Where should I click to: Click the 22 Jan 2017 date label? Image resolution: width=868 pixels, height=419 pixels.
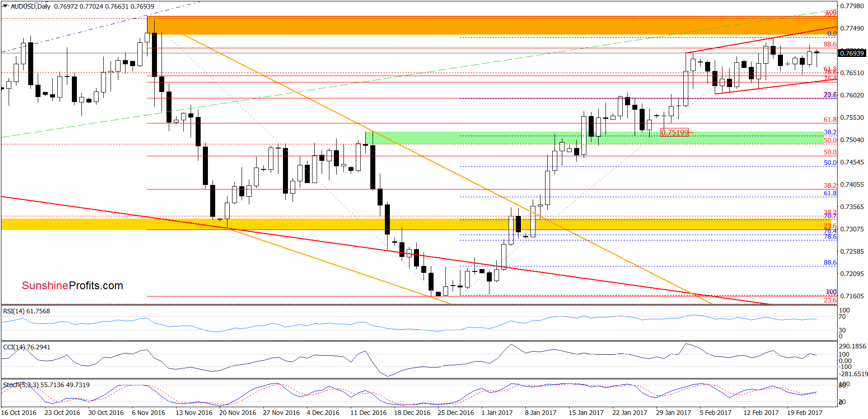point(630,413)
